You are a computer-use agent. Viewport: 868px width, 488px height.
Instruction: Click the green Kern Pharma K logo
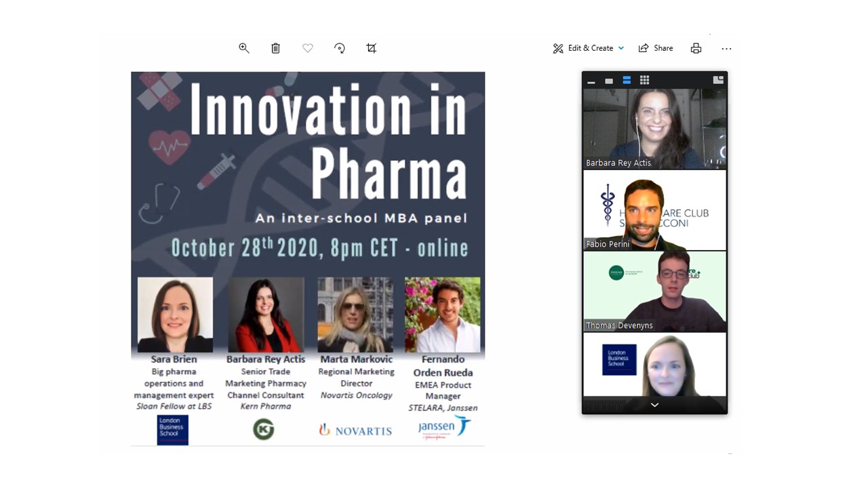point(264,430)
